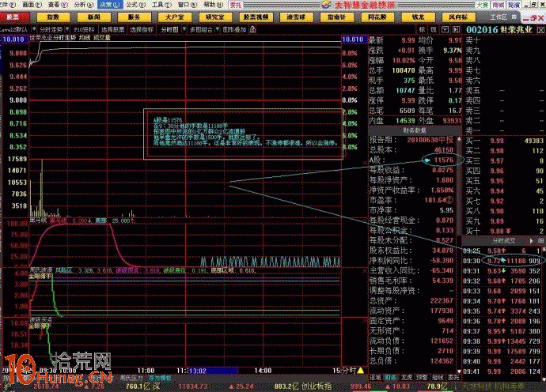The height and width of the screenshot is (392, 546).
Task: Expand the Level2默认 dropdown arrow
Action: (x=34, y=29)
